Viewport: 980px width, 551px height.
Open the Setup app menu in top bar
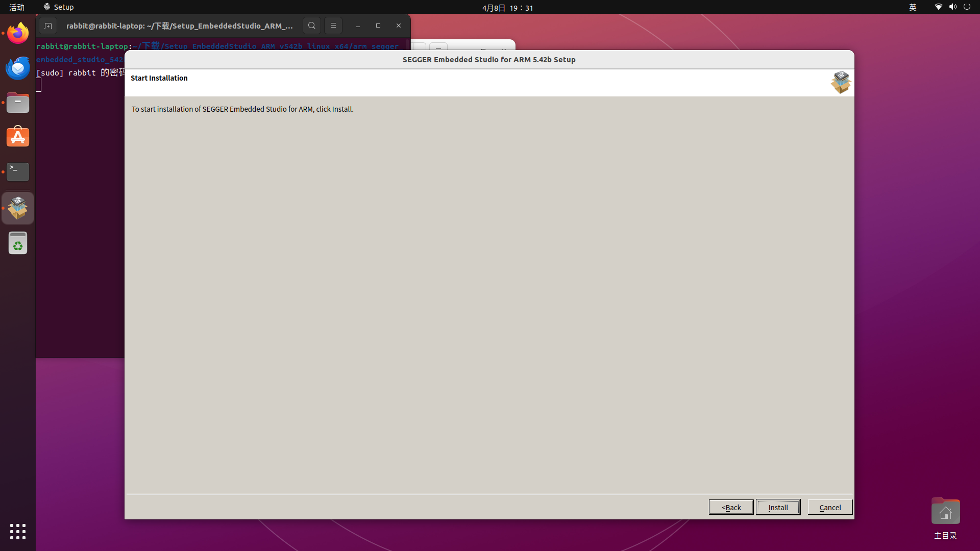point(59,7)
